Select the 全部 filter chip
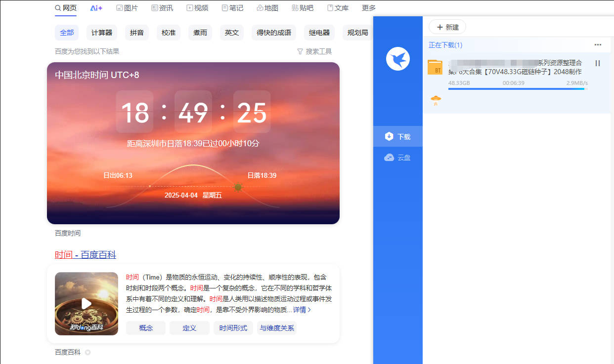 coord(67,32)
